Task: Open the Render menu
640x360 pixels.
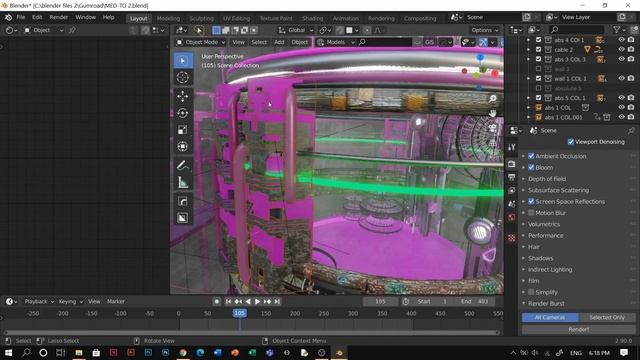Action: pyautogui.click(x=58, y=18)
